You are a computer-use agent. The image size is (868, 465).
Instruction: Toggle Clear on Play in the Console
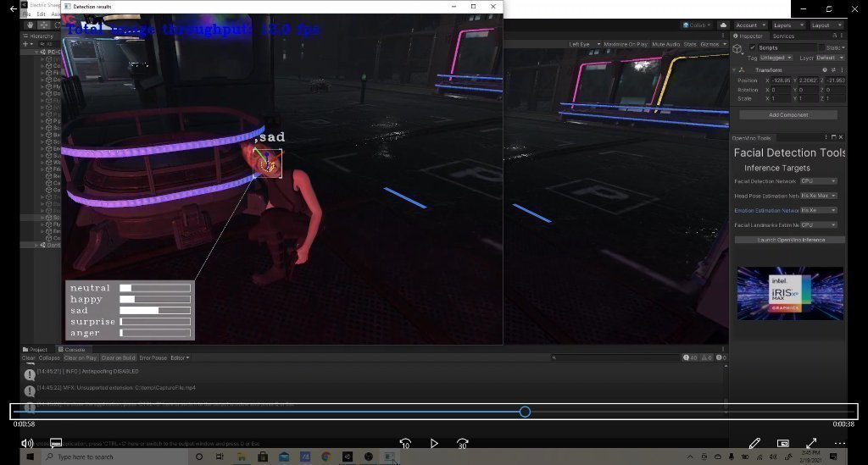click(x=81, y=357)
